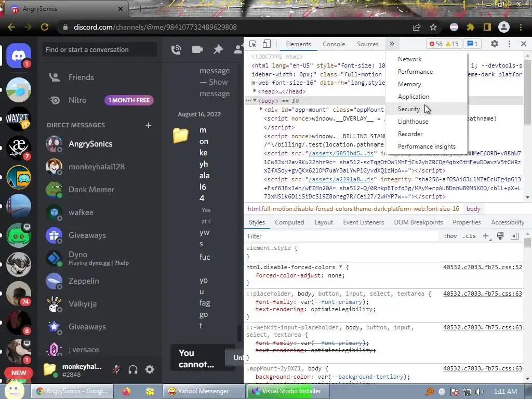Open the Chrome three-dot menu
The height and width of the screenshot is (399, 532).
pyautogui.click(x=521, y=27)
